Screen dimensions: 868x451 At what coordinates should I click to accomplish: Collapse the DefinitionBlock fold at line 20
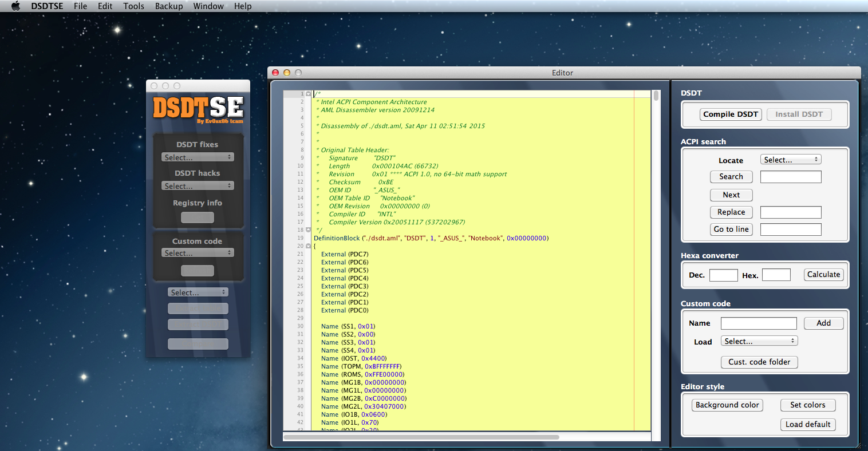pos(309,246)
